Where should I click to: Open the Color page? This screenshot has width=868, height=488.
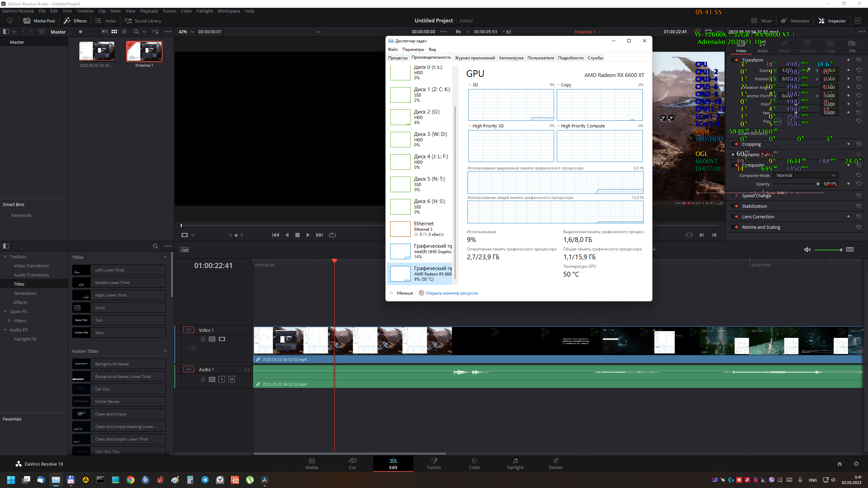(x=474, y=463)
